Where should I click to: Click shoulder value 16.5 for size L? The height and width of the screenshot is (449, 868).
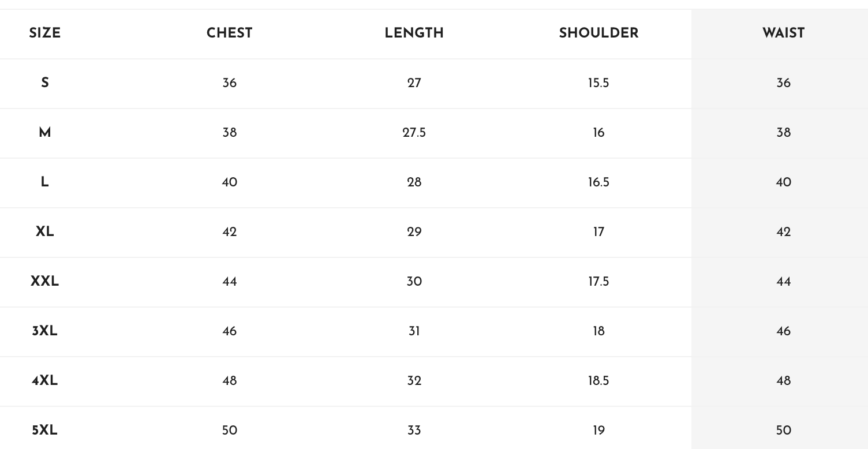coord(599,182)
